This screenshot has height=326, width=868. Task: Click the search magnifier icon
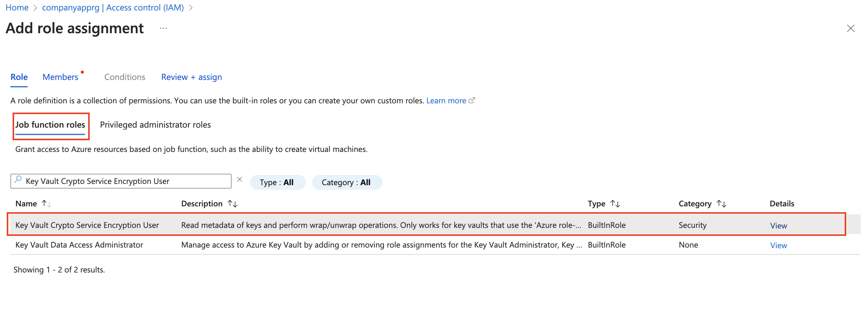coord(18,180)
